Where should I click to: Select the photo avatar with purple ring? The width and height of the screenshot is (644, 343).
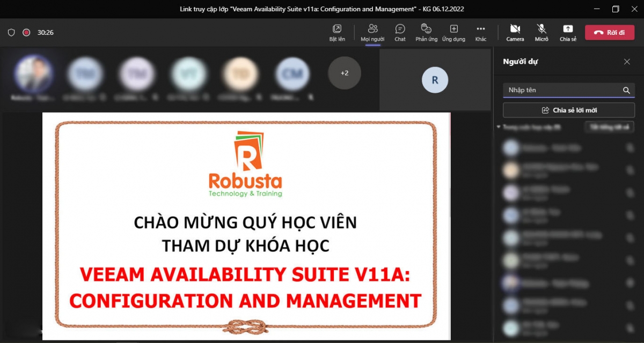33,73
